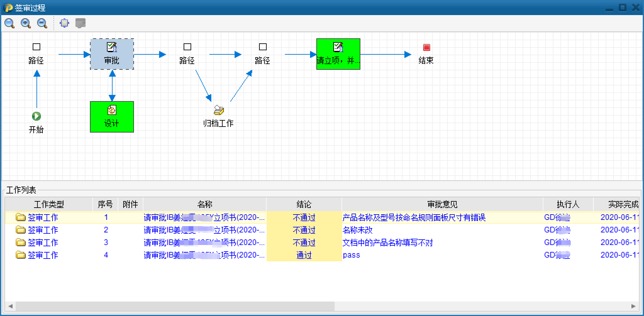Select the red 结束 end node
This screenshot has width=644, height=316.
[426, 54]
